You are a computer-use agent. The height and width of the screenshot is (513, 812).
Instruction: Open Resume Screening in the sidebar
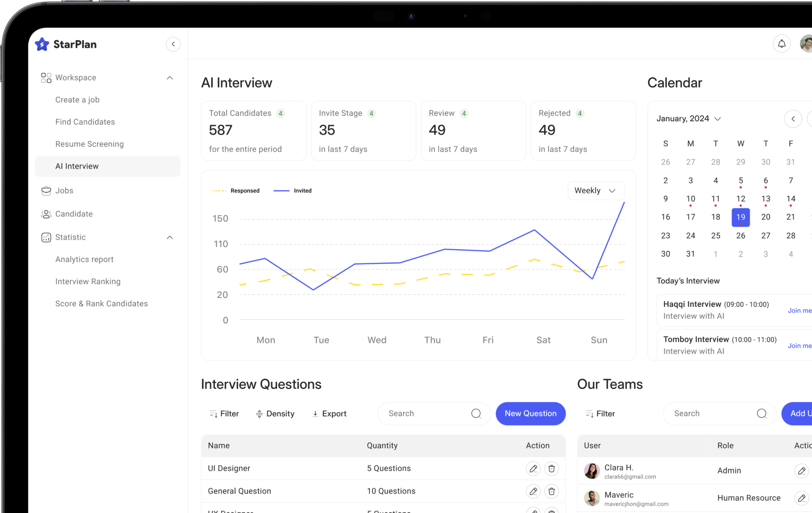90,144
